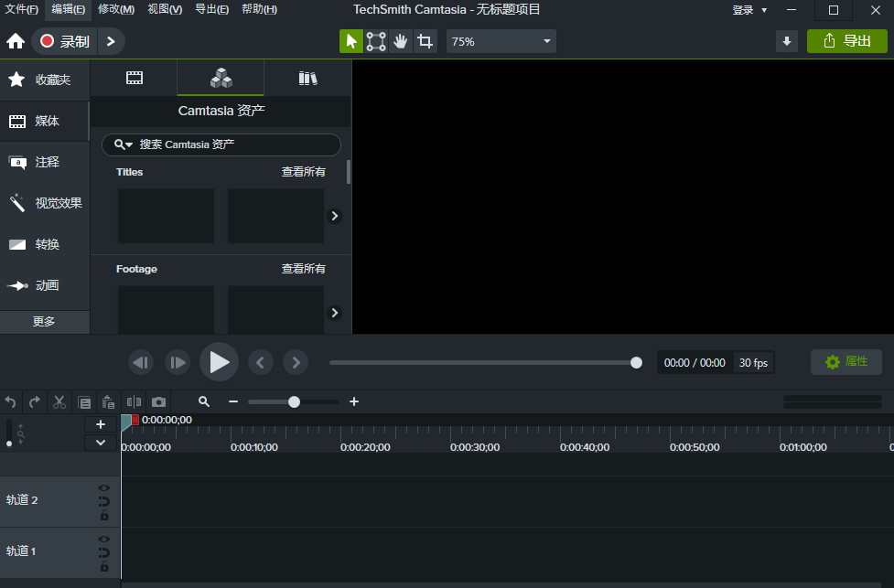This screenshot has width=894, height=588.
Task: Activate the Pan hand tool
Action: pos(400,41)
